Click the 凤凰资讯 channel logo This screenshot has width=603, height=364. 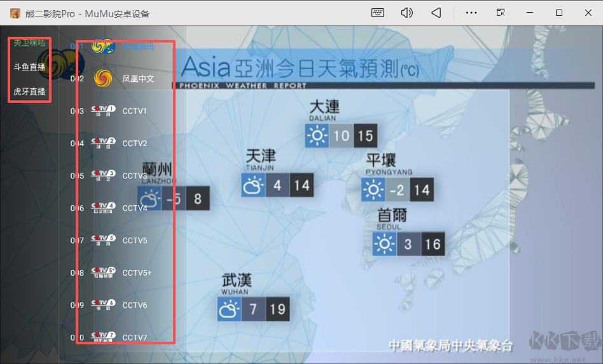pyautogui.click(x=102, y=46)
